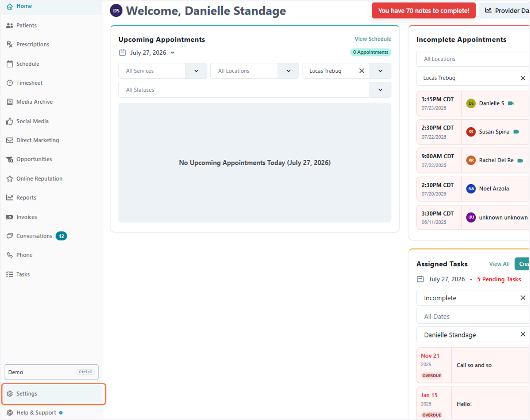Expand the July 27, 2026 date chevron

click(173, 53)
